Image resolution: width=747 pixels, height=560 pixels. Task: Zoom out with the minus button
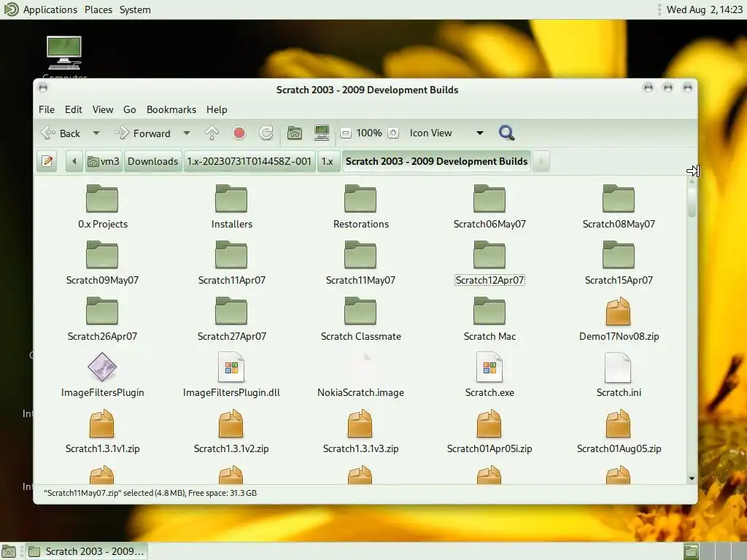coord(347,133)
